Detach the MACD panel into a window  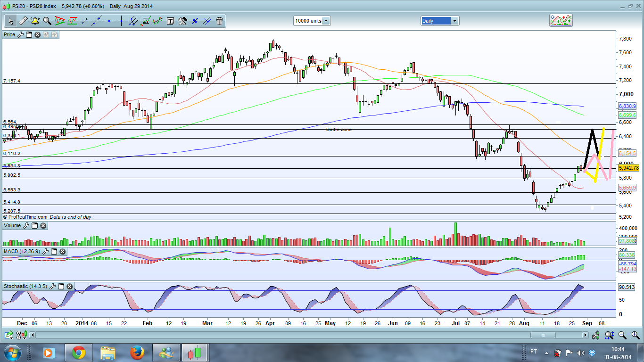pyautogui.click(x=54, y=252)
